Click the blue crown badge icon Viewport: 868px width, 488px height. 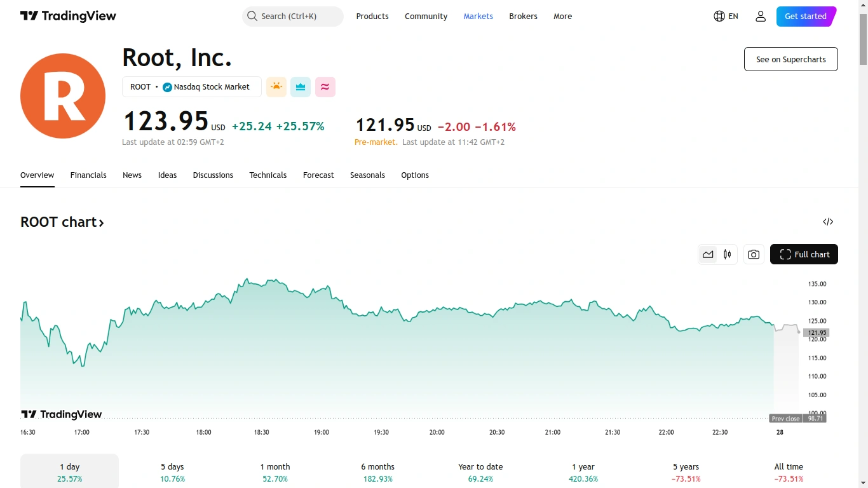[x=301, y=87]
